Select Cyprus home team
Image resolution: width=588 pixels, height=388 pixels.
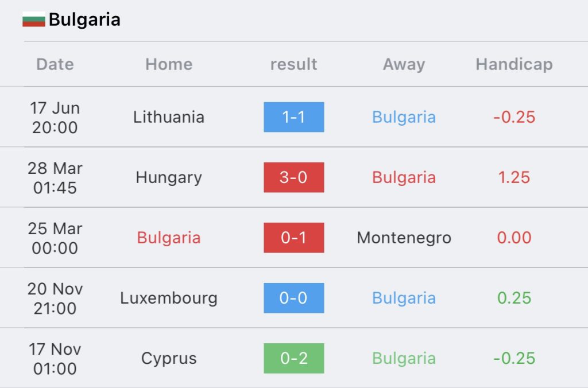(169, 359)
